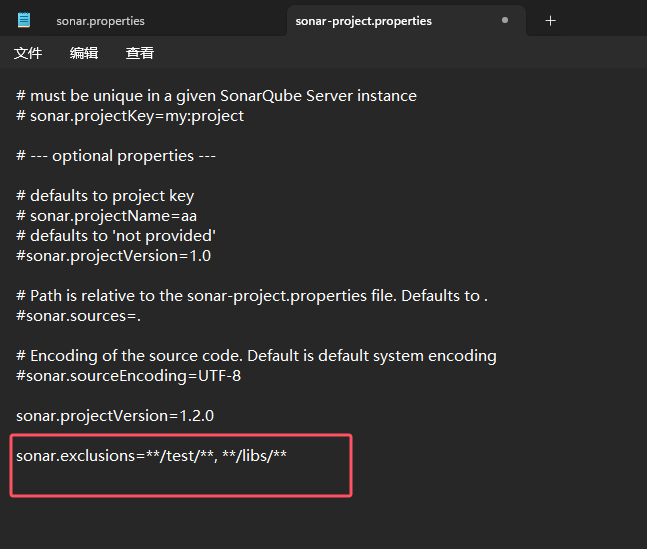Add a new tab with plus icon
This screenshot has height=549, width=647.
(x=550, y=21)
